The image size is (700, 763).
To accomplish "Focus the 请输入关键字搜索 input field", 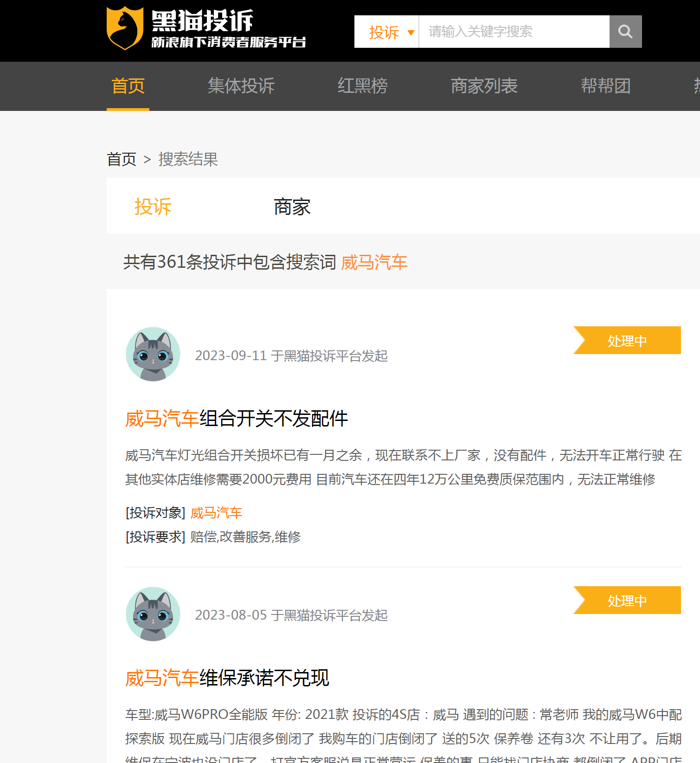I will click(x=514, y=32).
